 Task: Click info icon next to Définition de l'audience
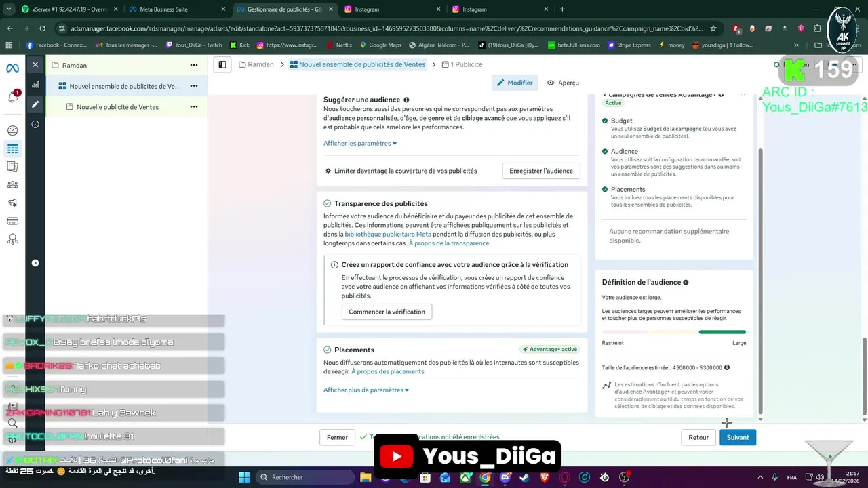coord(686,283)
